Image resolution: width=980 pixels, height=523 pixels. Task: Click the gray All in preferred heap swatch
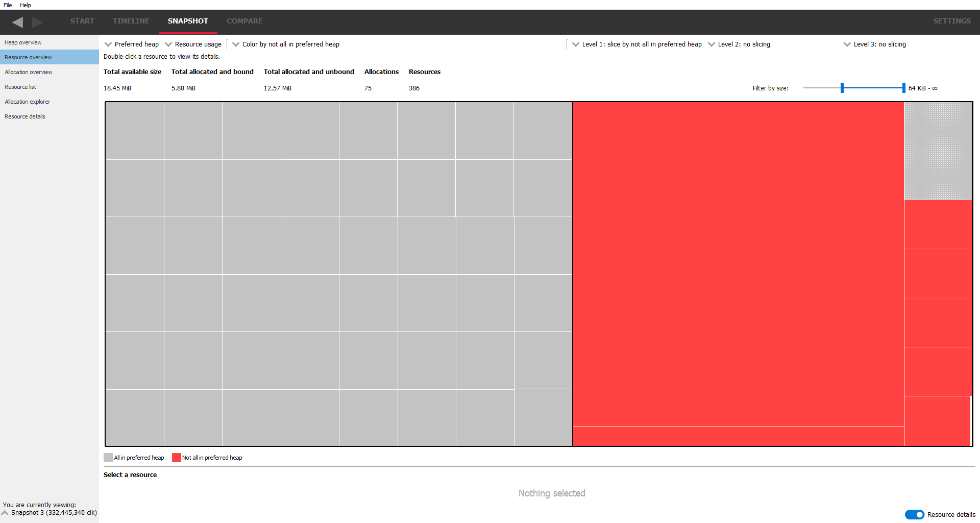108,458
